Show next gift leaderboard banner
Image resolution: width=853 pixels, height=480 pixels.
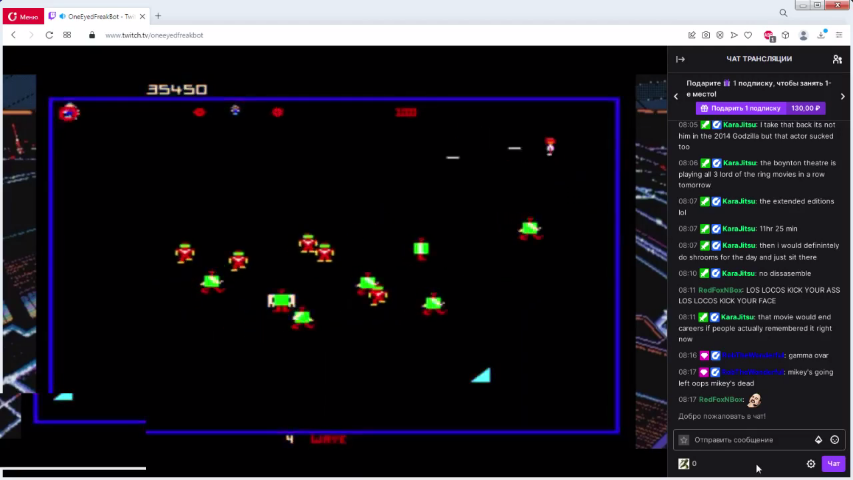(843, 96)
